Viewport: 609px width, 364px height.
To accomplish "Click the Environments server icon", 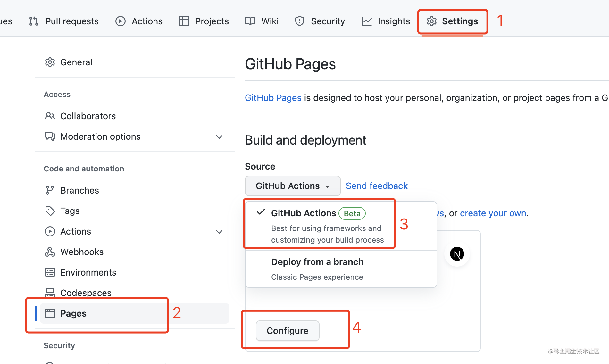I will coord(50,272).
